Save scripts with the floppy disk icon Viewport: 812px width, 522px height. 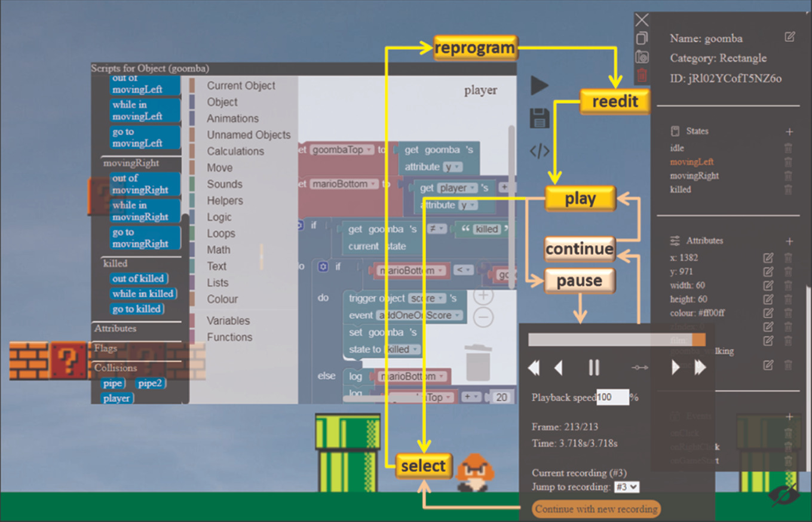[539, 118]
